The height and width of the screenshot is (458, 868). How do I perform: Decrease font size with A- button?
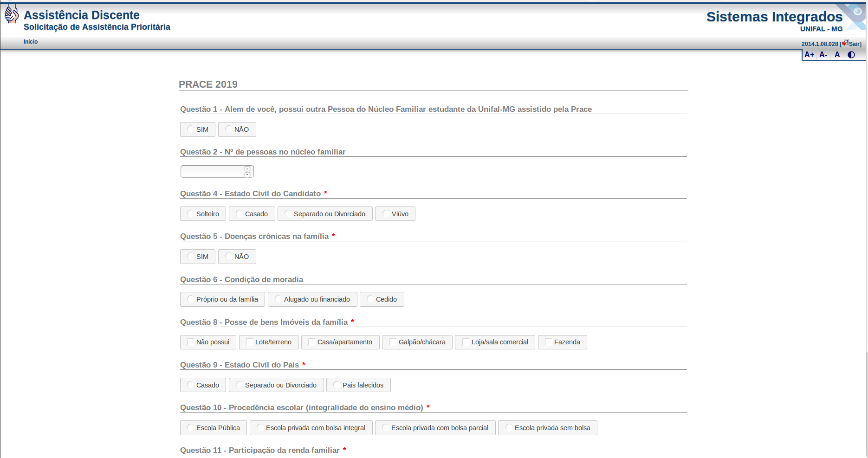[823, 55]
